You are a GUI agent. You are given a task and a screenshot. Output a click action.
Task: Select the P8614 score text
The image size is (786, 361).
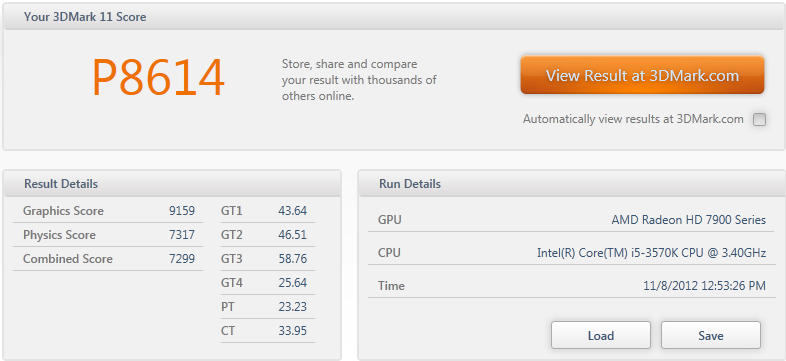click(158, 78)
